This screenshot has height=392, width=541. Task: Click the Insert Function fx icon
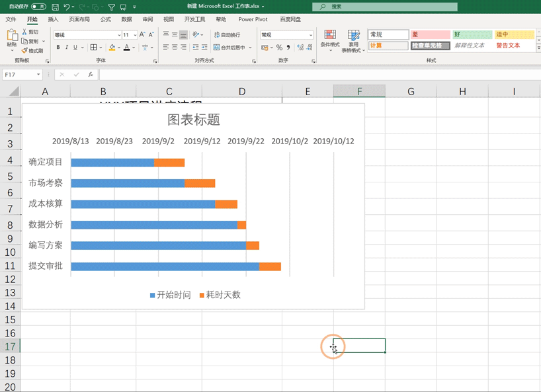point(91,75)
